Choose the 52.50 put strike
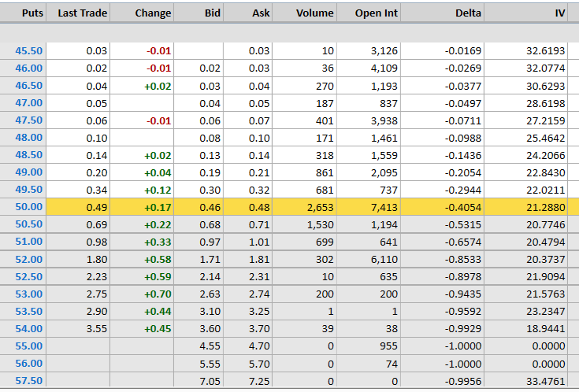 (29, 276)
